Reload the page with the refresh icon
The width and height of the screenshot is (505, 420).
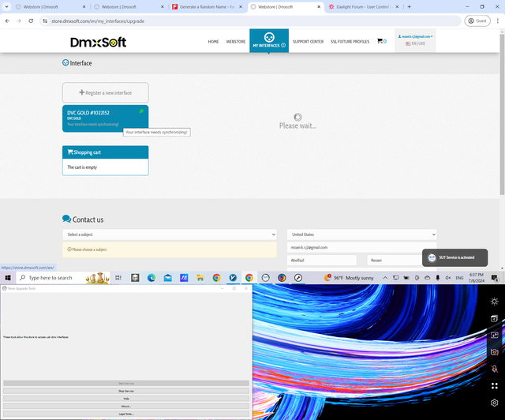[31, 21]
